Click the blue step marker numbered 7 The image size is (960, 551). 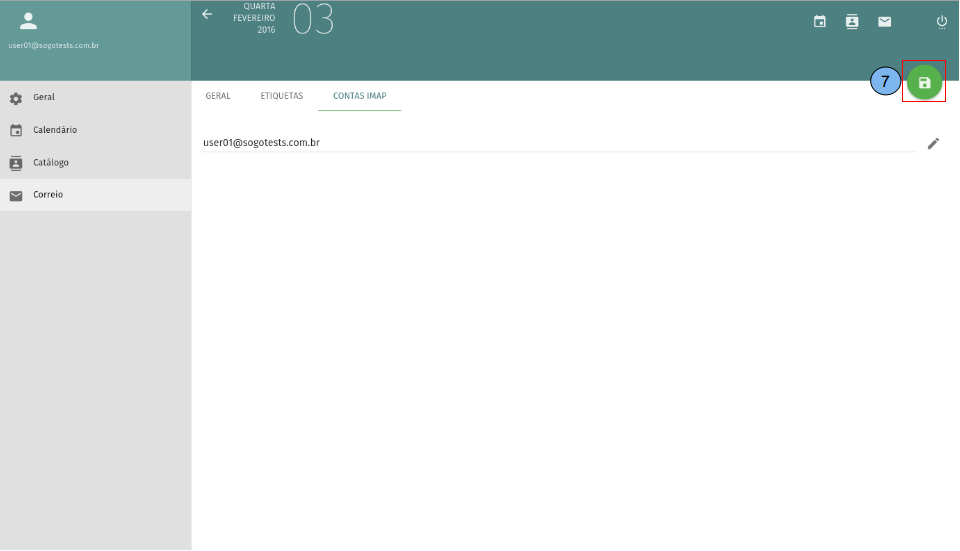[x=885, y=83]
